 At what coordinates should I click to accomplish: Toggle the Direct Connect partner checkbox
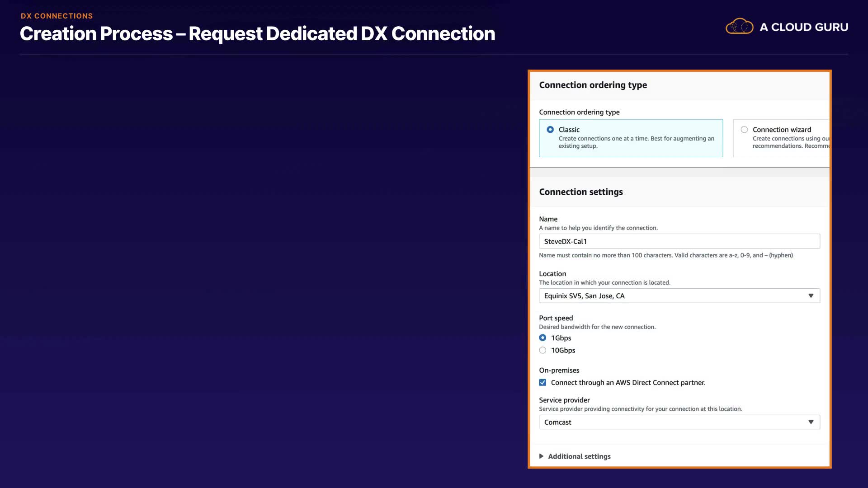click(x=542, y=383)
